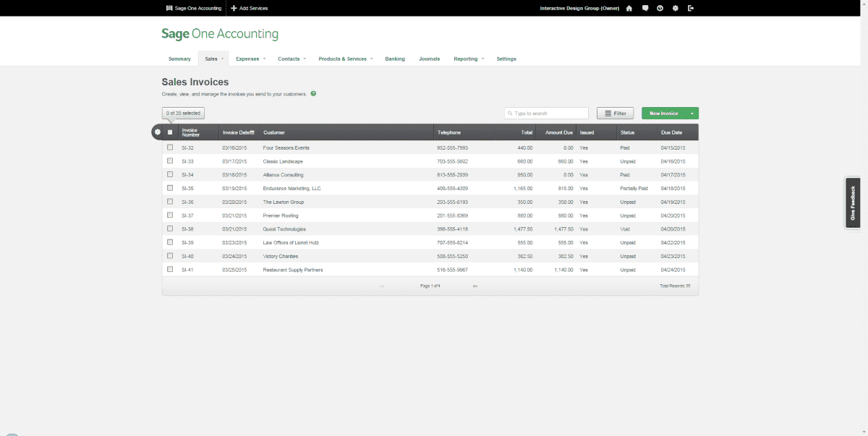This screenshot has height=436, width=868.
Task: Click the Give Feedback side tab
Action: tap(853, 203)
